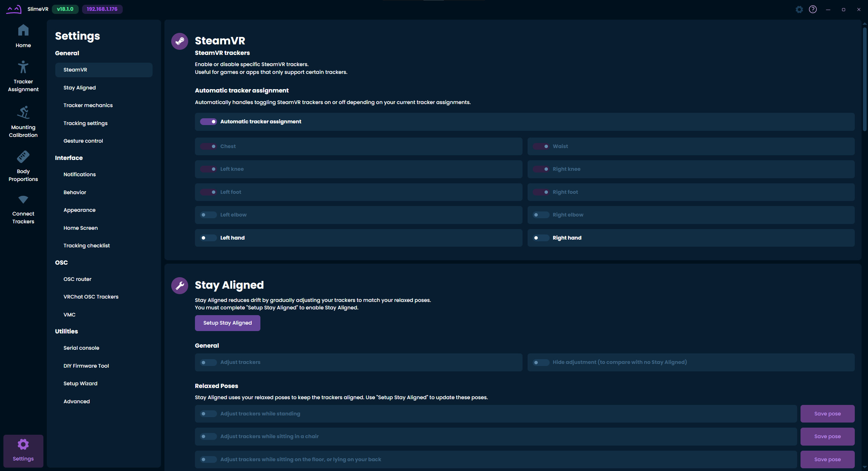The image size is (868, 471).
Task: Open help via the question mark icon
Action: coord(813,9)
